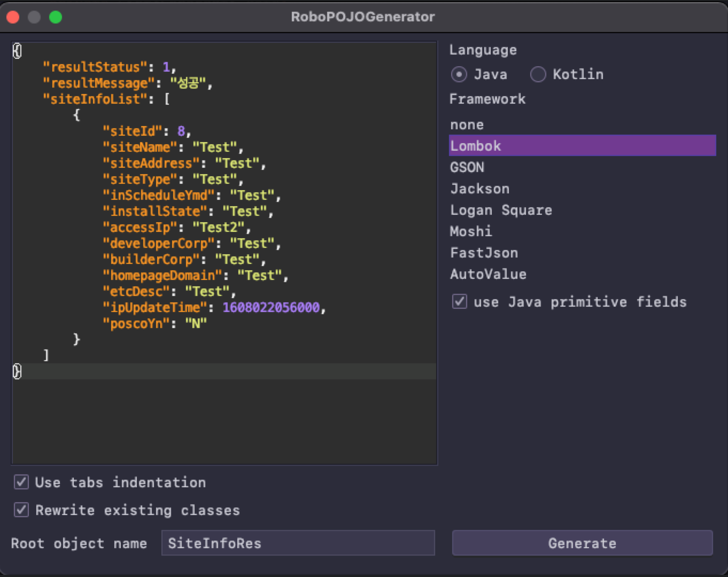Minimize the RoboPOJOGenerator window
Viewport: 728px width, 577px height.
34,17
